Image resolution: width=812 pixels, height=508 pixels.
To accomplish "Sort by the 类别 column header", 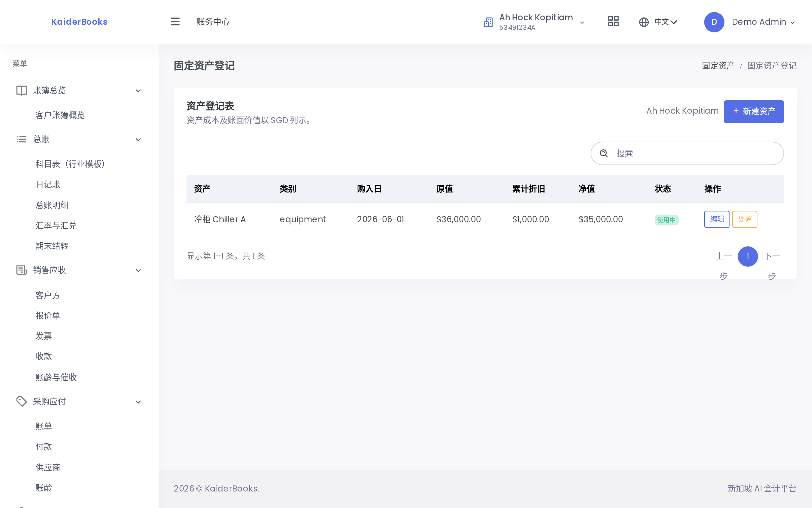I will (288, 189).
